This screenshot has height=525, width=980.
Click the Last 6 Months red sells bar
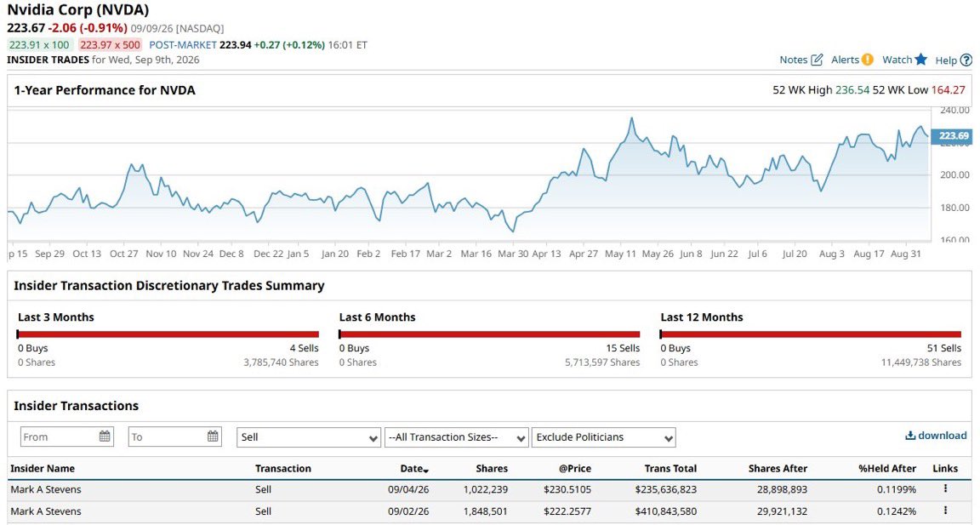tap(489, 334)
